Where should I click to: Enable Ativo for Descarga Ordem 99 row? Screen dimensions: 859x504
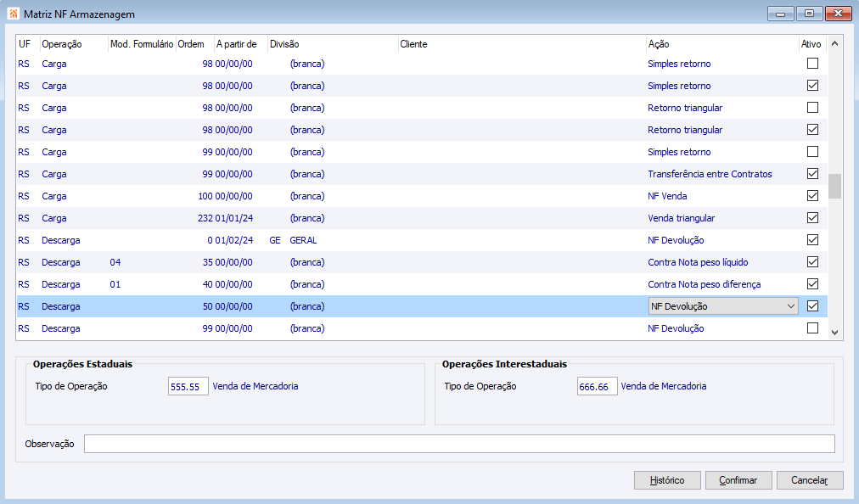[812, 328]
